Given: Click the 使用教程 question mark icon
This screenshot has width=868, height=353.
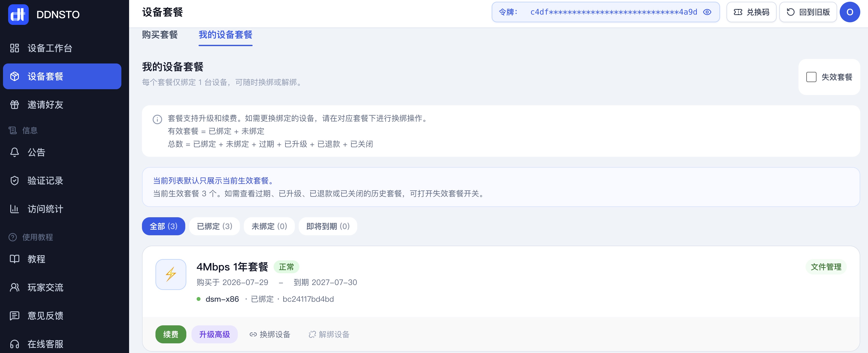Looking at the screenshot, I should click(13, 237).
